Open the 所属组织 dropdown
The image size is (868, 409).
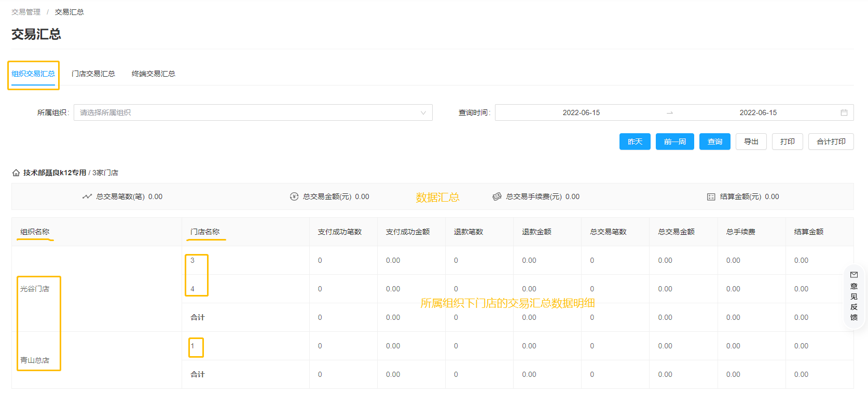(x=253, y=112)
